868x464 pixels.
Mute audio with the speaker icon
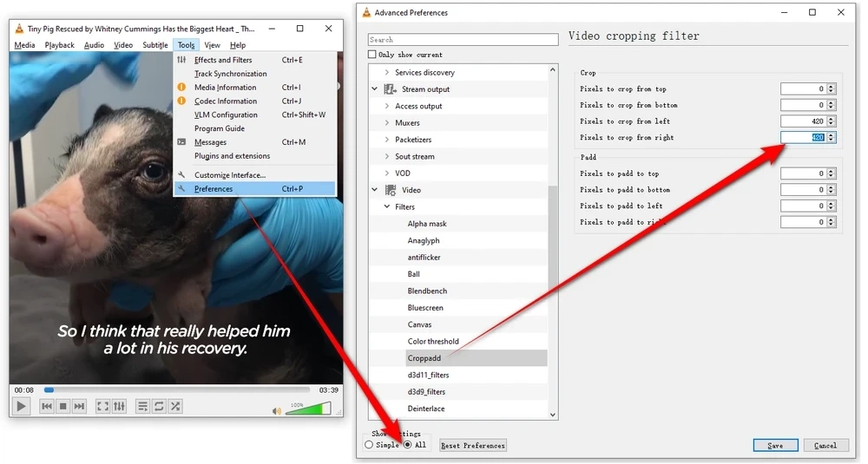click(277, 411)
